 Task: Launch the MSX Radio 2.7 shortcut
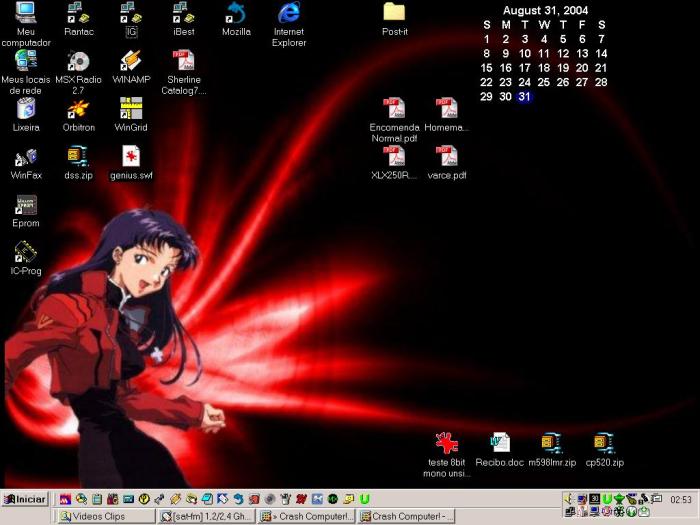tap(78, 72)
